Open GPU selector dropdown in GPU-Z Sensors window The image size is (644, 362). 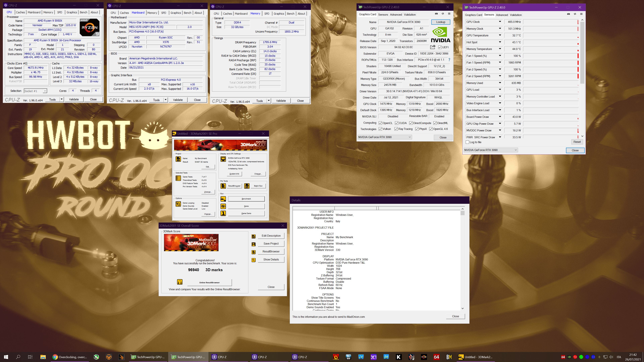tap(491, 150)
